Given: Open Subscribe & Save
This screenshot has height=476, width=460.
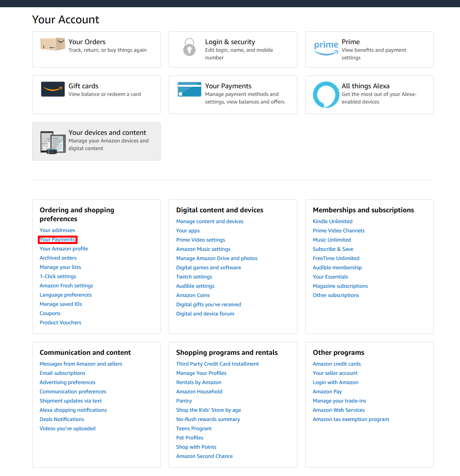Looking at the screenshot, I should 333,249.
